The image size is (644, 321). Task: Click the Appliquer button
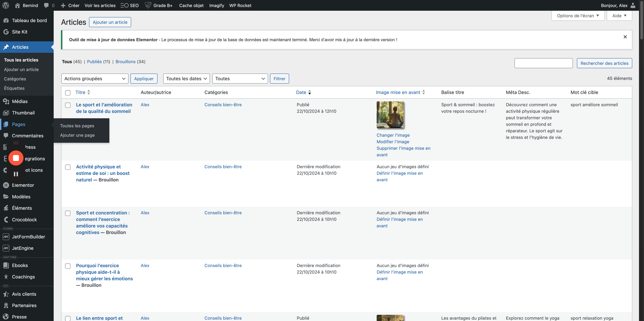tap(144, 78)
